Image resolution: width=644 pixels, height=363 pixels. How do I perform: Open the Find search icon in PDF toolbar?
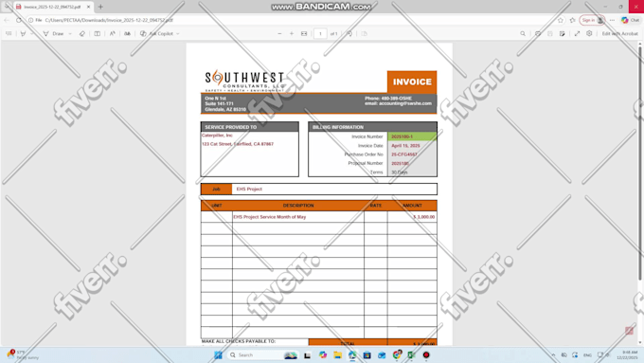pyautogui.click(x=523, y=34)
